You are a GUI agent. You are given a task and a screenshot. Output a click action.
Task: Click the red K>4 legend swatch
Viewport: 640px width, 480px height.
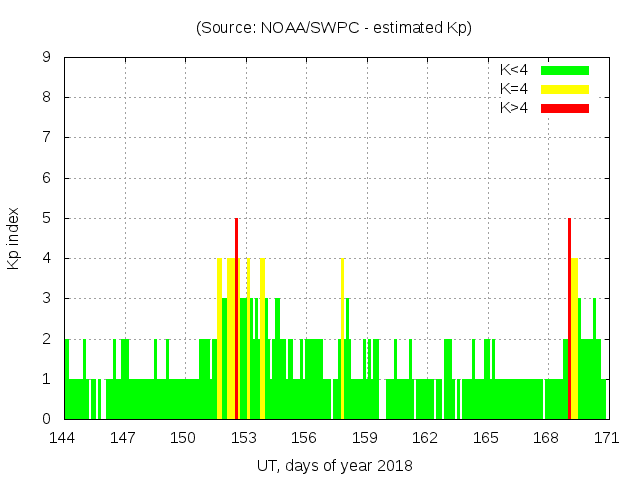pyautogui.click(x=565, y=108)
